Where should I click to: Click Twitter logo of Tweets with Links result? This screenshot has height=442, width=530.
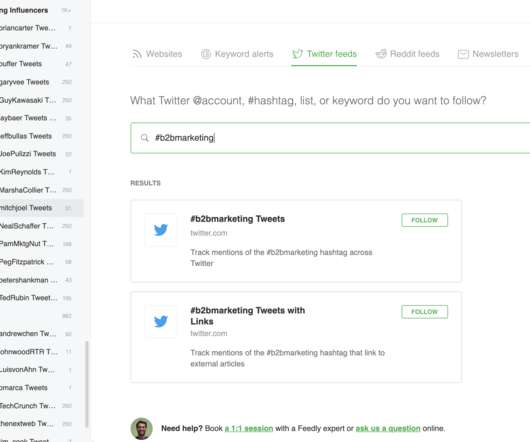[161, 321]
